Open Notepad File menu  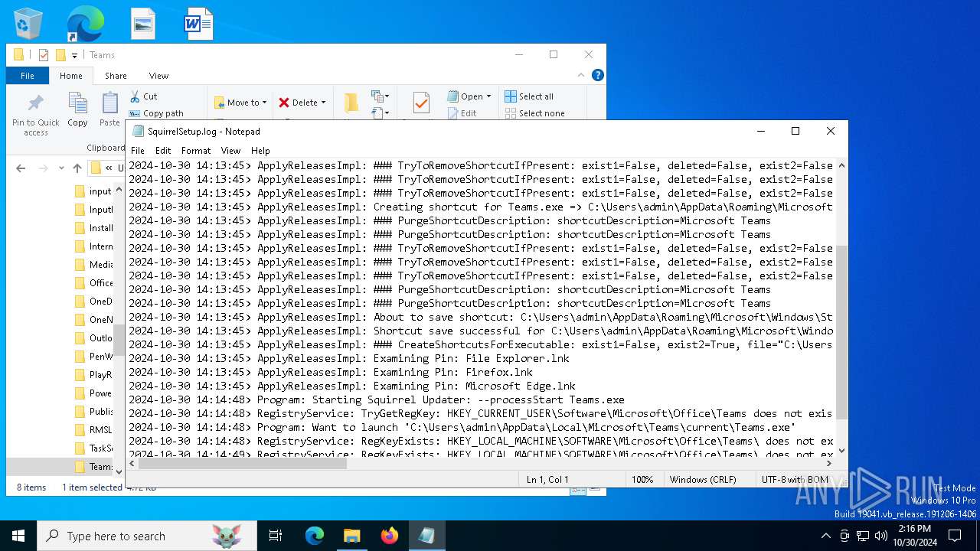click(x=138, y=151)
